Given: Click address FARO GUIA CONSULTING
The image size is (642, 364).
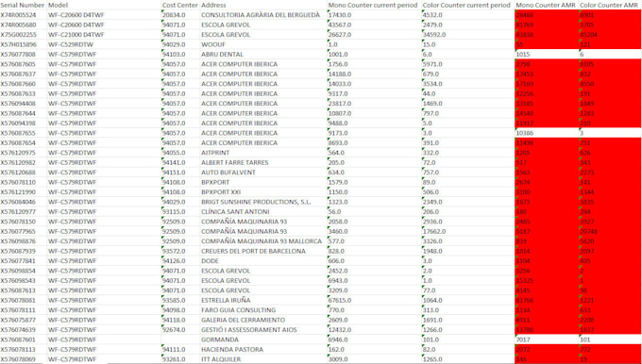Looking at the screenshot, I should 239,310.
